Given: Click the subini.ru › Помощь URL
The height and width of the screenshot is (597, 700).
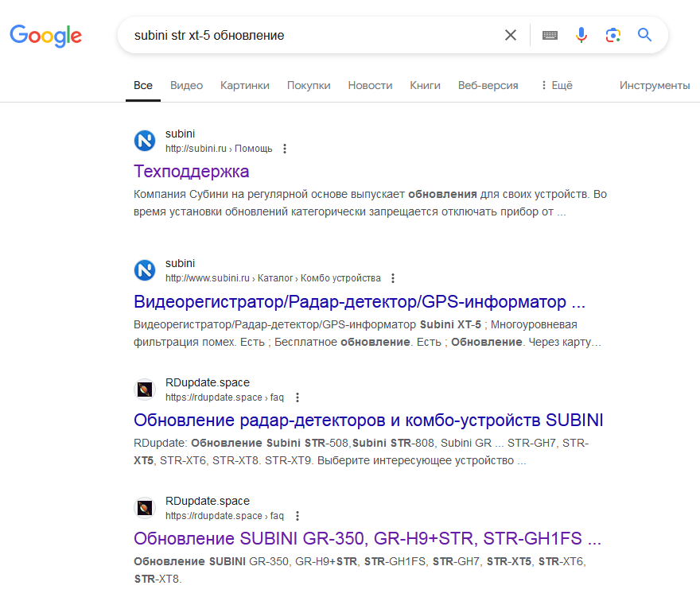Looking at the screenshot, I should 219,149.
